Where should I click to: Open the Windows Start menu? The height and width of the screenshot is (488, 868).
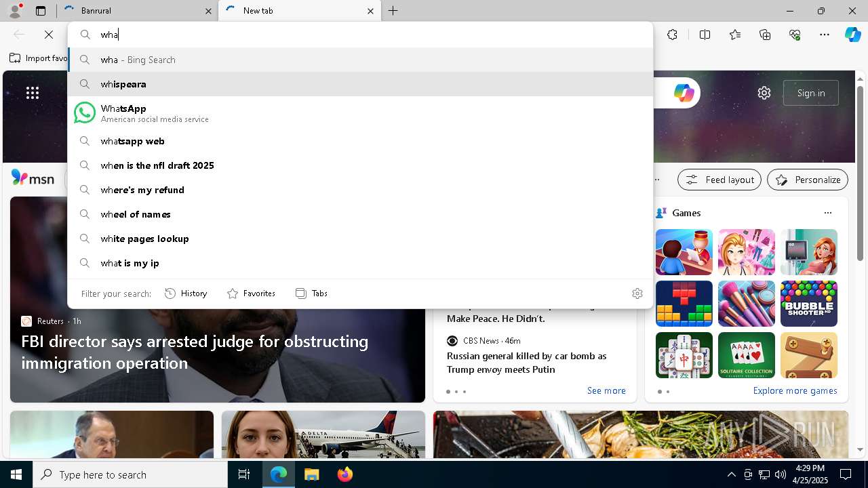[16, 474]
